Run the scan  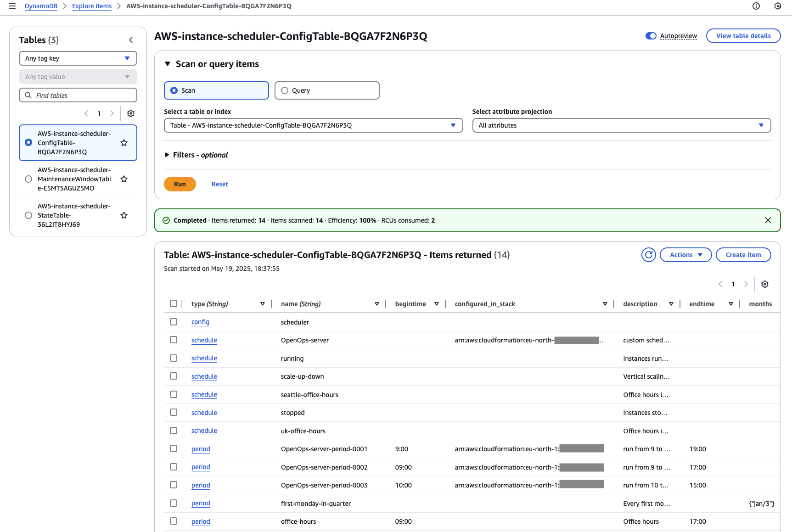pyautogui.click(x=180, y=184)
